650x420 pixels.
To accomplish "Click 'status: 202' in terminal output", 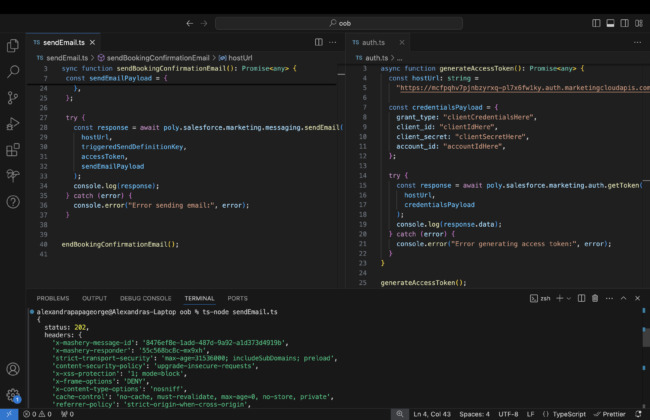I will (x=66, y=328).
